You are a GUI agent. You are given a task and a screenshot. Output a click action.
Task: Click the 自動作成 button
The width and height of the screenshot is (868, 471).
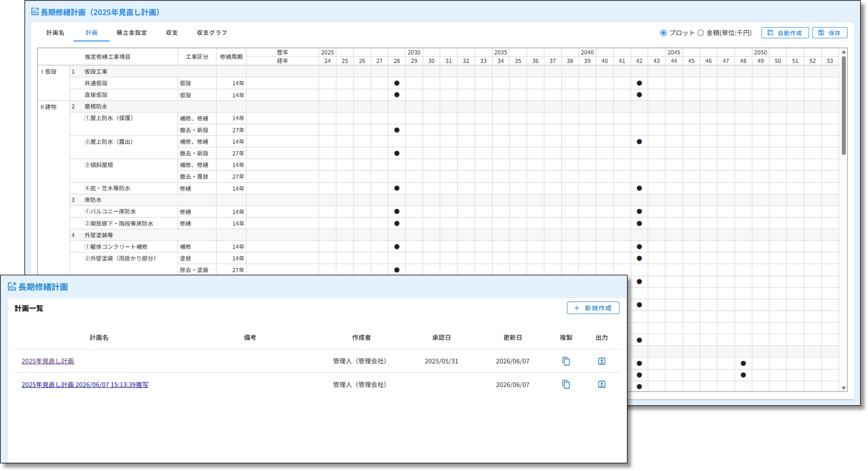[785, 33]
